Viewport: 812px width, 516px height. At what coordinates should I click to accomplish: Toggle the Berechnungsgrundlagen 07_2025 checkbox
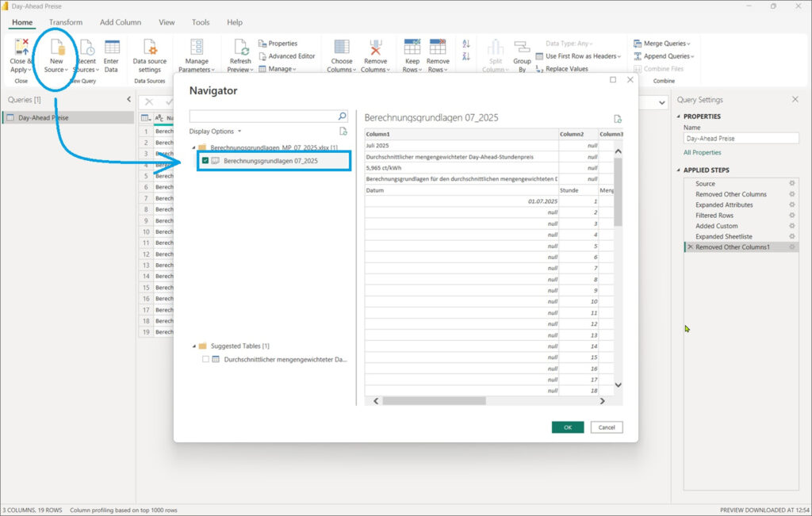pos(205,160)
